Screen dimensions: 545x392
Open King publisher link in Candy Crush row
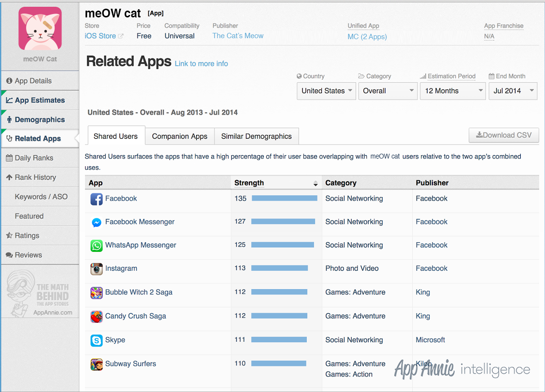pos(423,316)
